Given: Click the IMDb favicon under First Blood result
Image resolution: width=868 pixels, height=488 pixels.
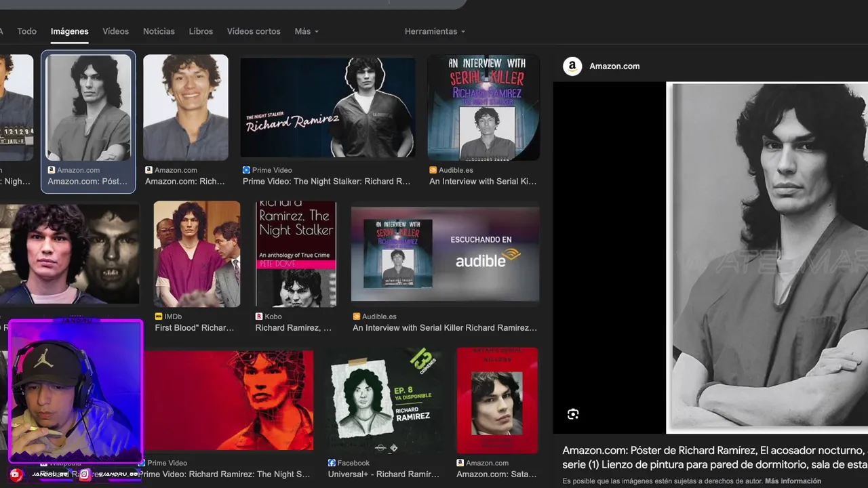Looking at the screenshot, I should tap(159, 317).
